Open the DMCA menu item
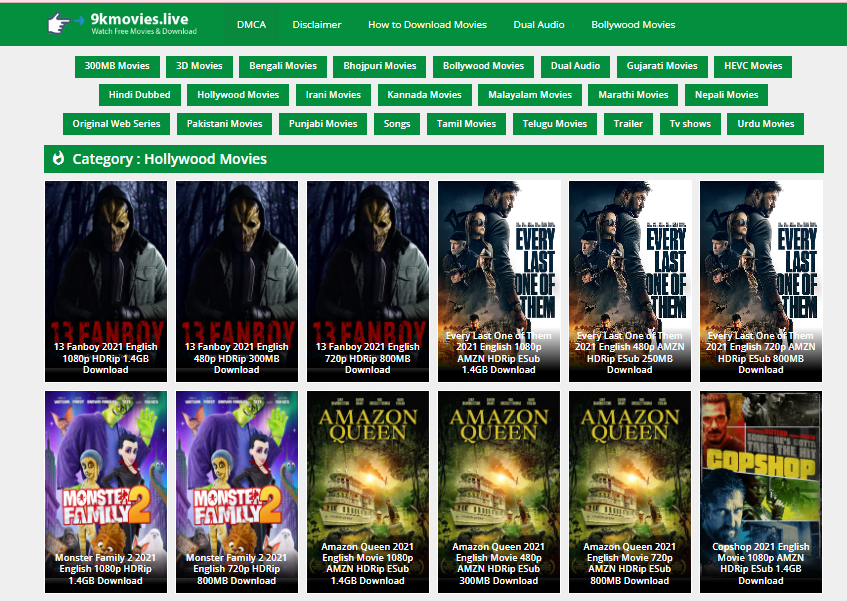This screenshot has width=847, height=601. (251, 25)
